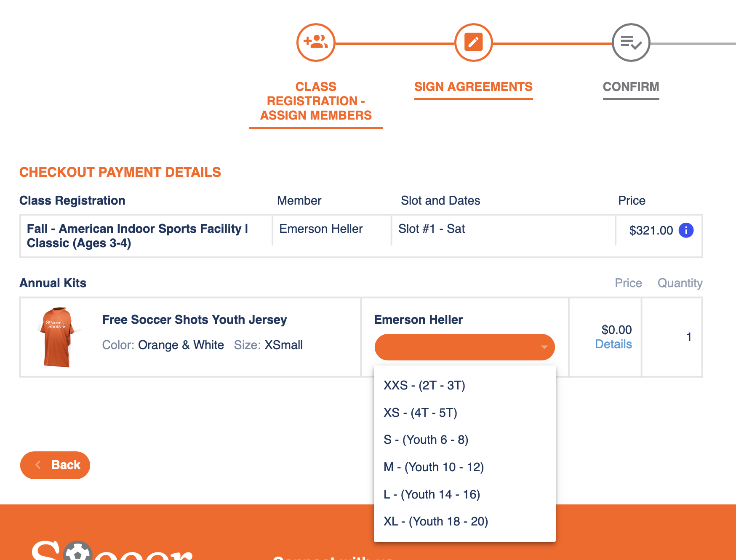Choose L - (Youth 14 - 16) size
This screenshot has height=560, width=736.
pyautogui.click(x=432, y=494)
